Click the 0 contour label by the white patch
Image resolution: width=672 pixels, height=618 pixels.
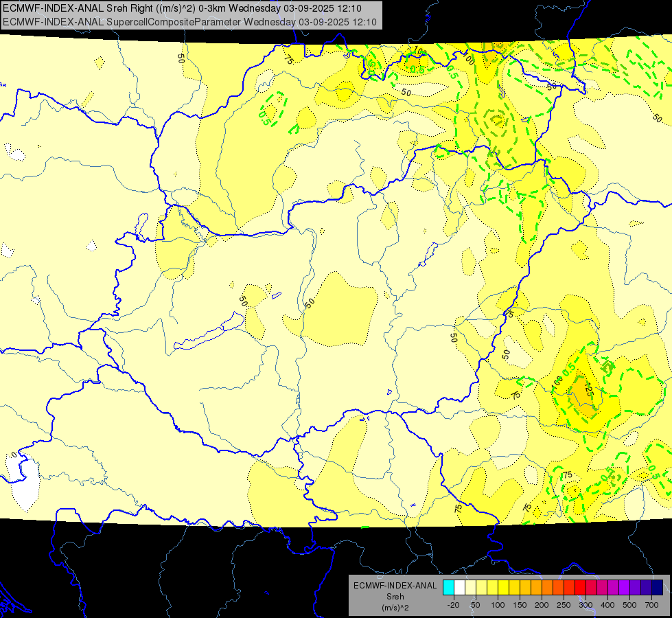[14, 455]
